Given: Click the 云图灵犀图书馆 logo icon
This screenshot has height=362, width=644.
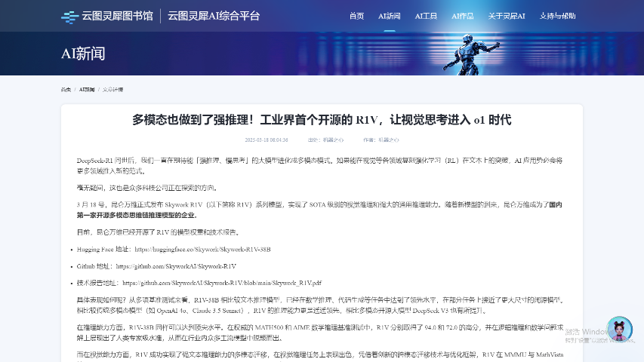Looking at the screenshot, I should (x=69, y=17).
